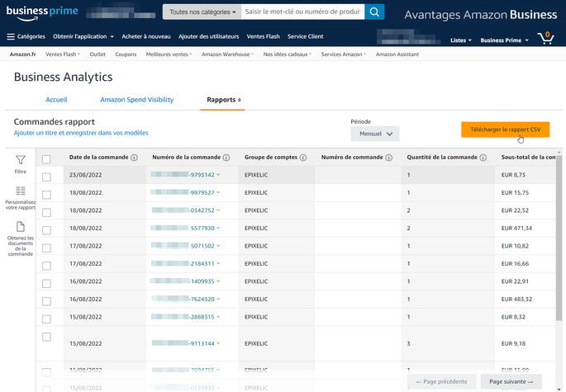The width and height of the screenshot is (566, 392).
Task: Open Acheter à nouveau menu item
Action: click(146, 36)
